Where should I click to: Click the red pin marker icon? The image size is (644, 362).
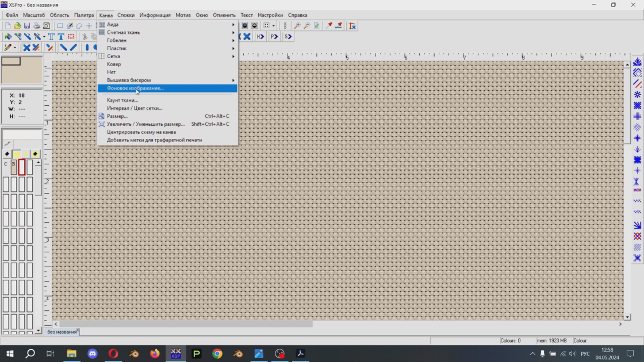(x=329, y=26)
